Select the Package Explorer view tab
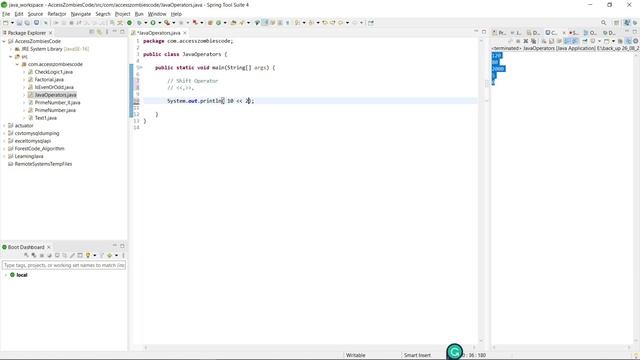640x360 pixels. [x=27, y=33]
